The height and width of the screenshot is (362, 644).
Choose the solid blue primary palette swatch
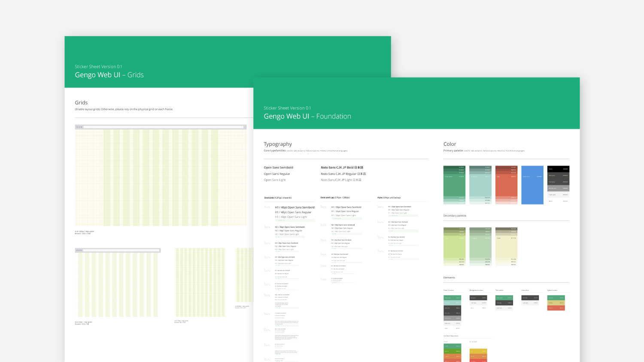532,185
